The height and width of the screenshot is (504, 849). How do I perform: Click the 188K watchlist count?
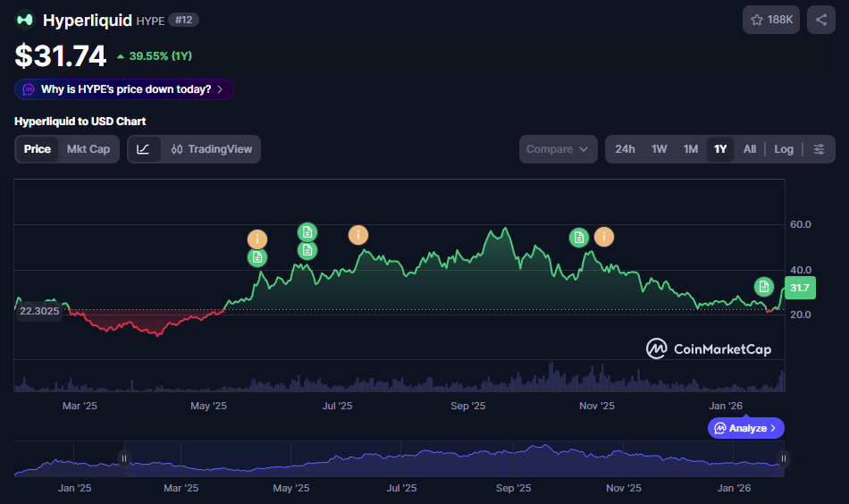pos(779,20)
